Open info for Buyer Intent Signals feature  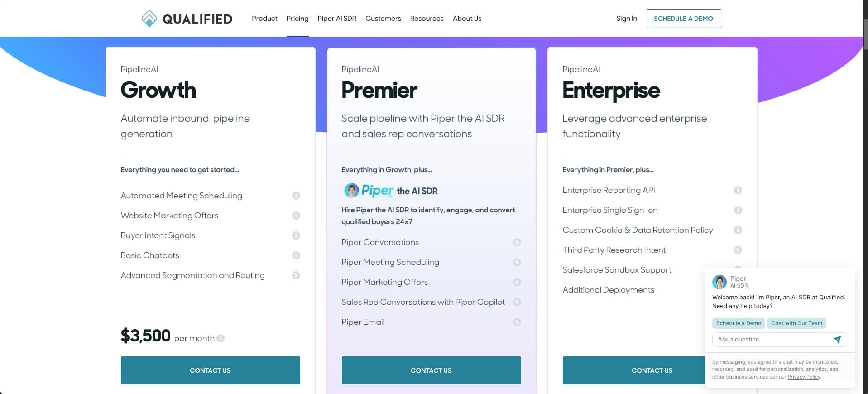click(296, 235)
